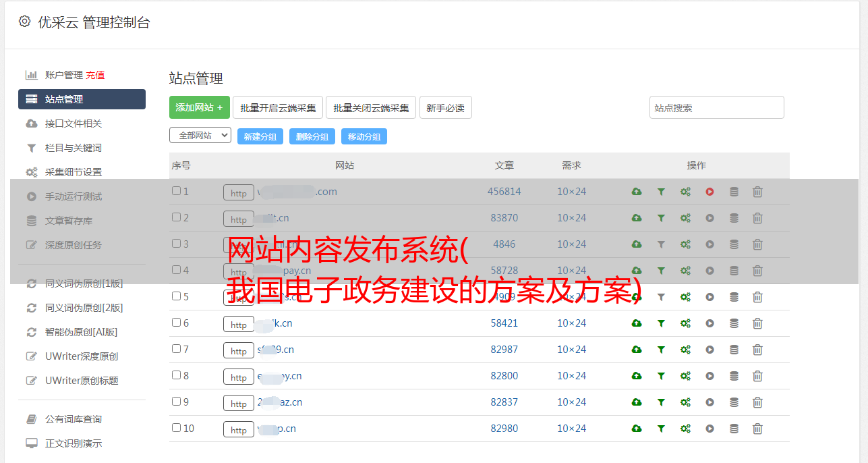Image resolution: width=868 pixels, height=463 pixels.
Task: Open the article count 83870
Action: [x=504, y=218]
